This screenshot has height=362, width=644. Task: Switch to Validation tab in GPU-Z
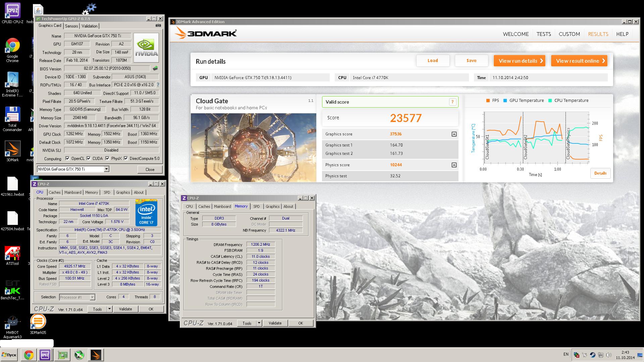pos(90,26)
